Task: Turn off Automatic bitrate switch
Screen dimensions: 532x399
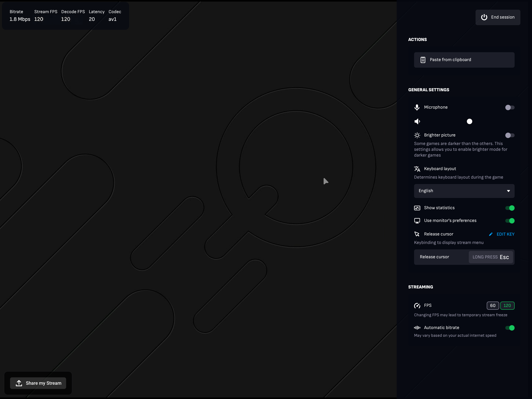Action: tap(510, 328)
